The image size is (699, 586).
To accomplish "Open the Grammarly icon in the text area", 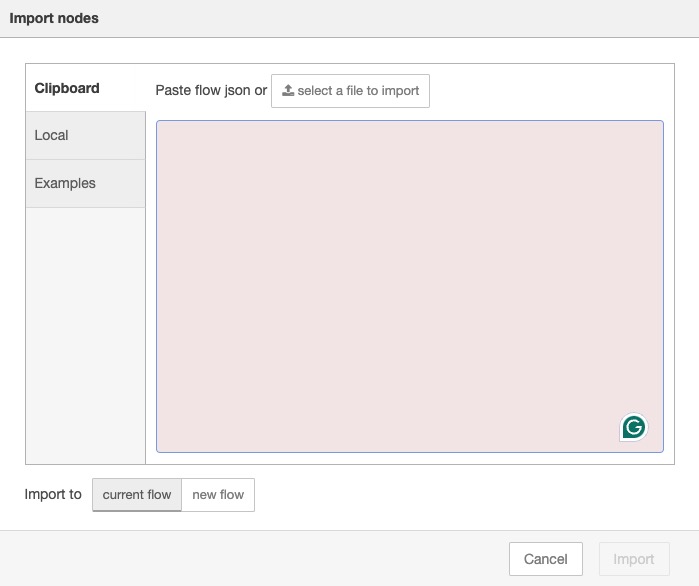I will pyautogui.click(x=633, y=427).
